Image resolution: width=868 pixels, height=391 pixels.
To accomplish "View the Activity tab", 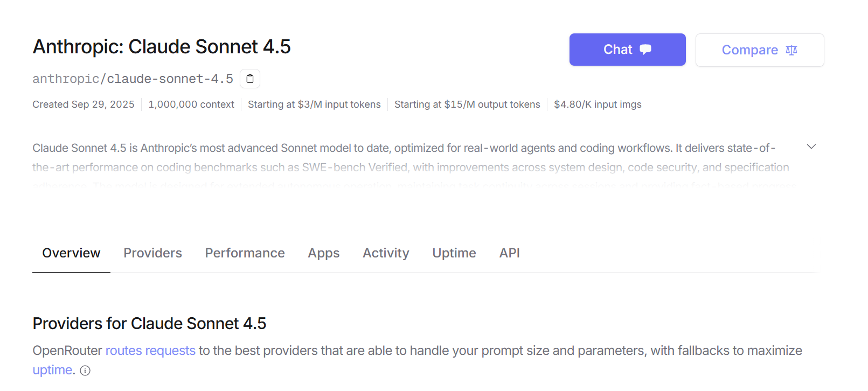I will point(386,253).
